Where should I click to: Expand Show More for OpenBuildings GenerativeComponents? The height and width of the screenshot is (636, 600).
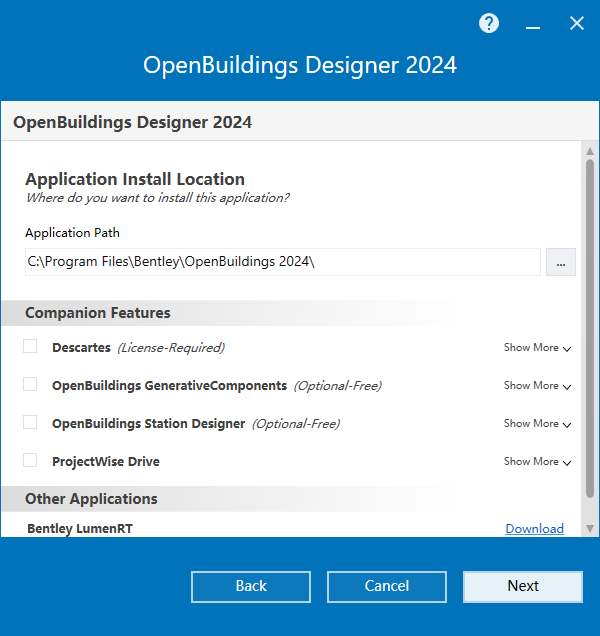(537, 386)
